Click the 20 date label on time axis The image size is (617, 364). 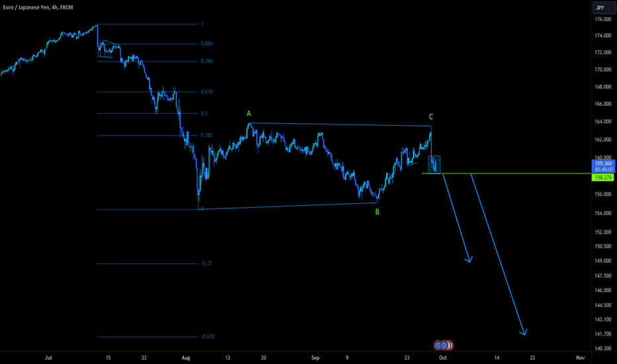[x=263, y=358]
